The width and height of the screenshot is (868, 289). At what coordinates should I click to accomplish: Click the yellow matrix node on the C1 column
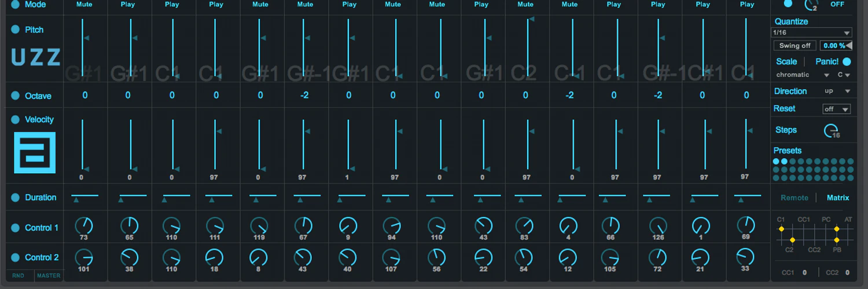click(x=781, y=229)
